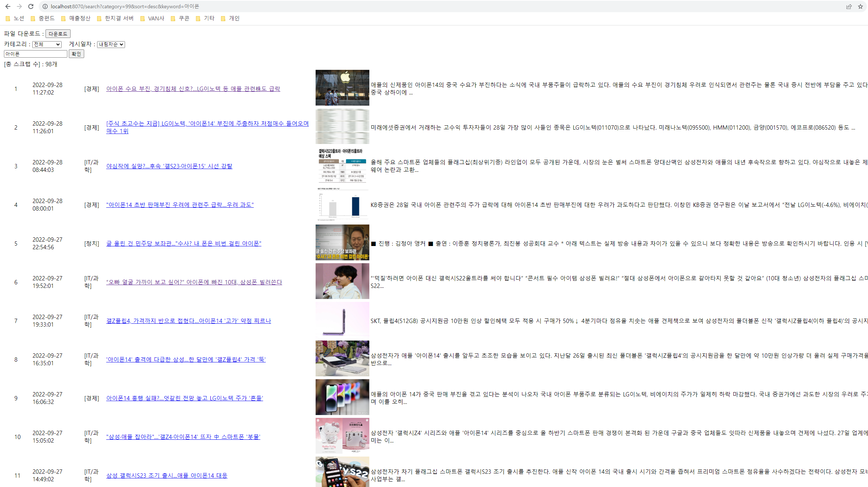The height and width of the screenshot is (487, 868).
Task: Bookmark this page with the star icon
Action: click(860, 6)
